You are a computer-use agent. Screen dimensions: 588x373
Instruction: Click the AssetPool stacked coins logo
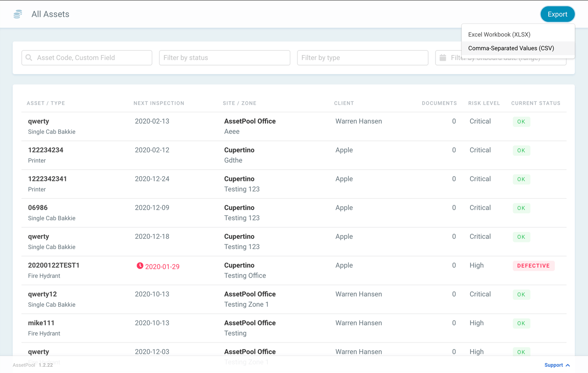[x=18, y=14]
